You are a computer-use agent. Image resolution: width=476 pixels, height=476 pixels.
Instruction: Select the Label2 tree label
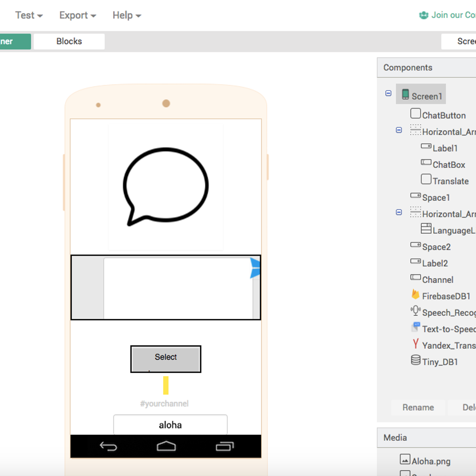tap(435, 263)
